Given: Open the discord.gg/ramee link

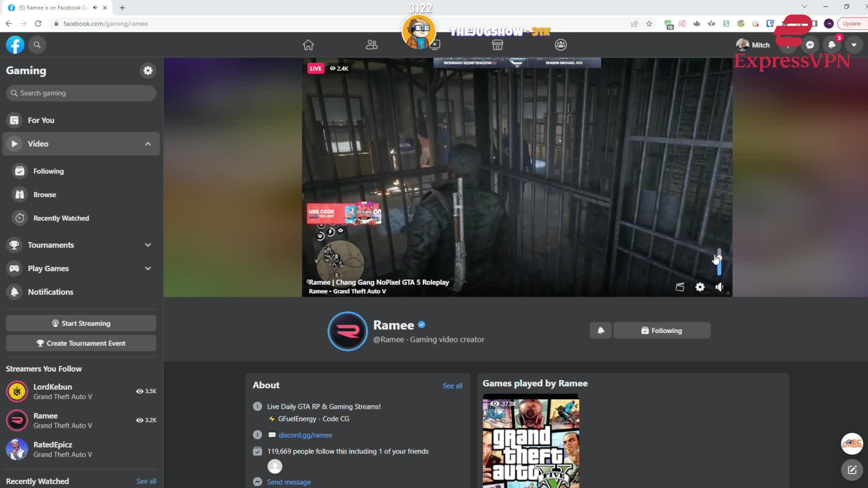Looking at the screenshot, I should 306,435.
